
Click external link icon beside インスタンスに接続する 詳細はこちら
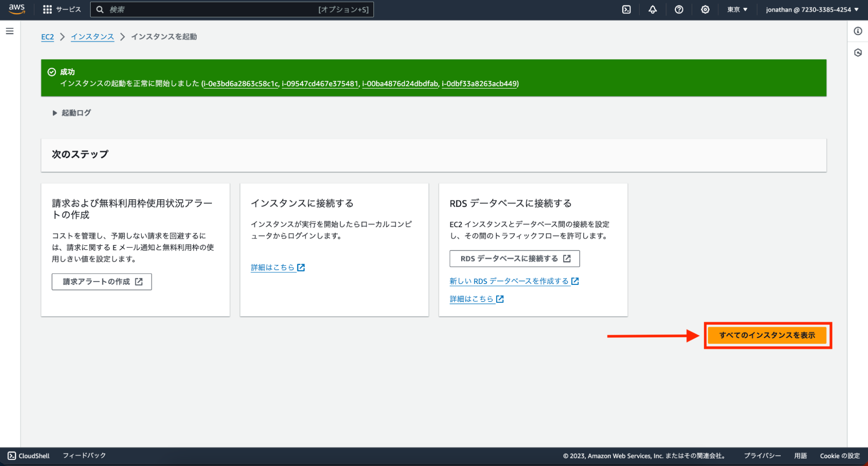tap(301, 268)
